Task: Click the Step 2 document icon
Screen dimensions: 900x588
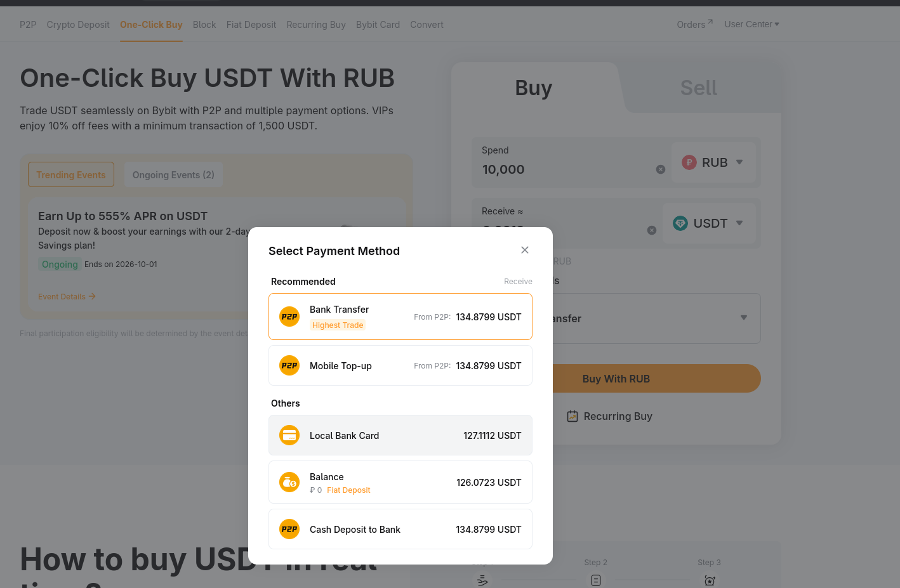Action: point(596,580)
